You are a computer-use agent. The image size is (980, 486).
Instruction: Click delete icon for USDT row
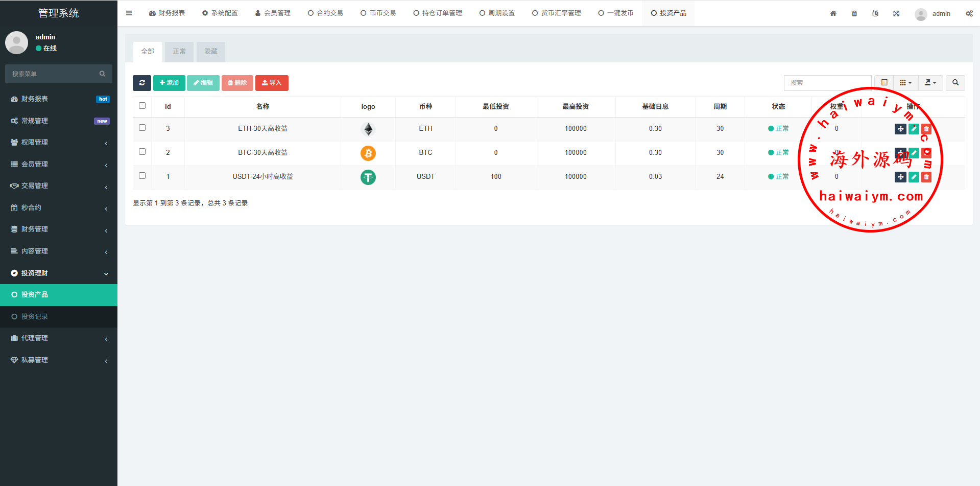pyautogui.click(x=926, y=177)
